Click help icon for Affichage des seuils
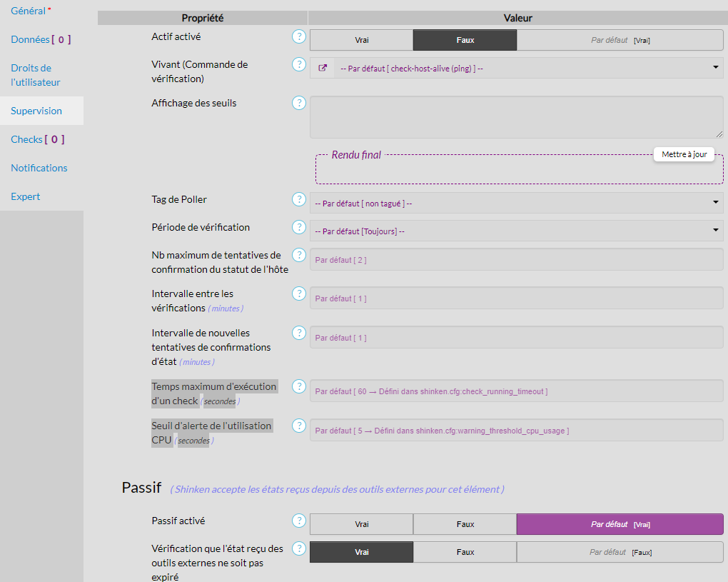728x582 pixels. [299, 103]
